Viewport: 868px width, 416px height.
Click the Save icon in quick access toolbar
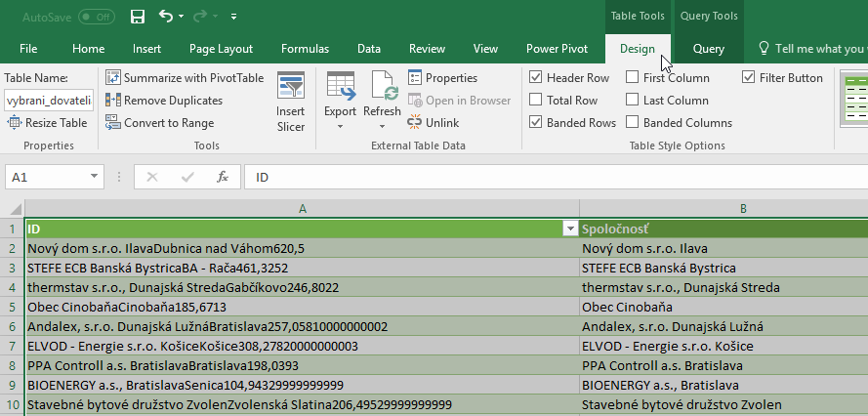[138, 17]
